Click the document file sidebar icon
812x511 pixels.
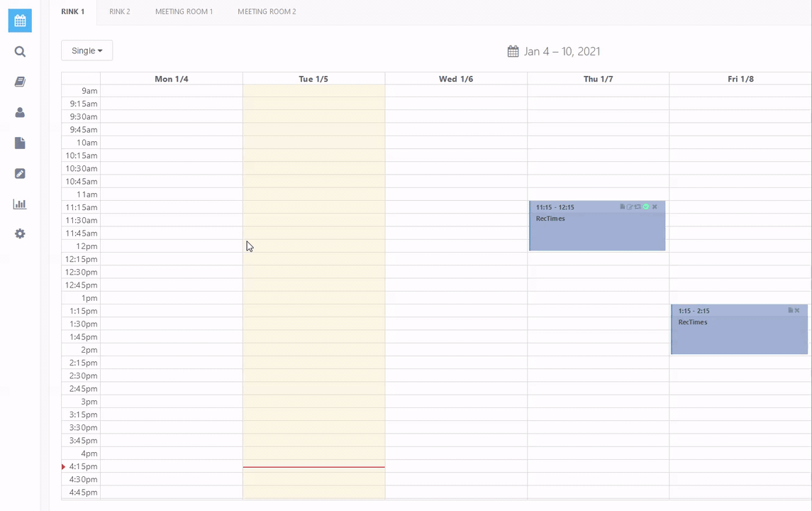(20, 143)
